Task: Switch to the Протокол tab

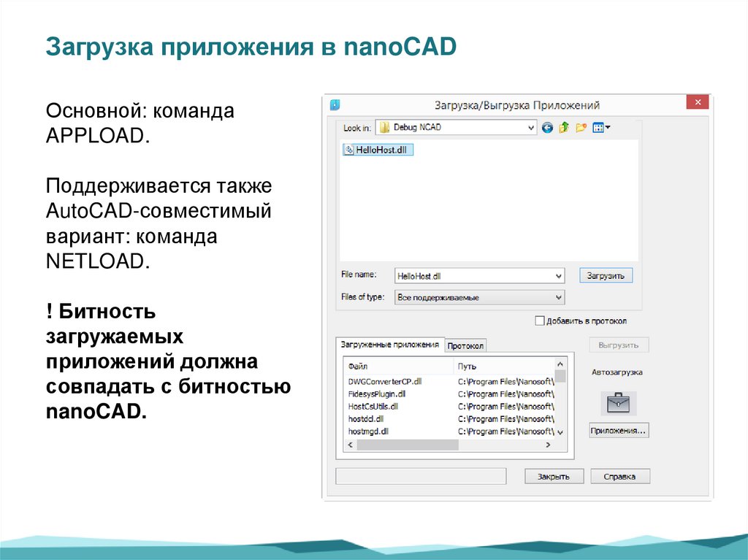Action: tap(465, 346)
